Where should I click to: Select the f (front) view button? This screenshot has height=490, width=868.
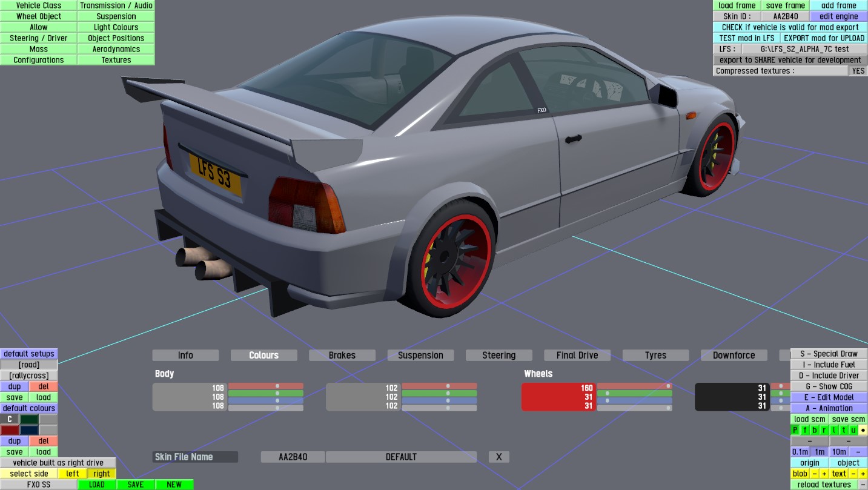[x=805, y=430]
